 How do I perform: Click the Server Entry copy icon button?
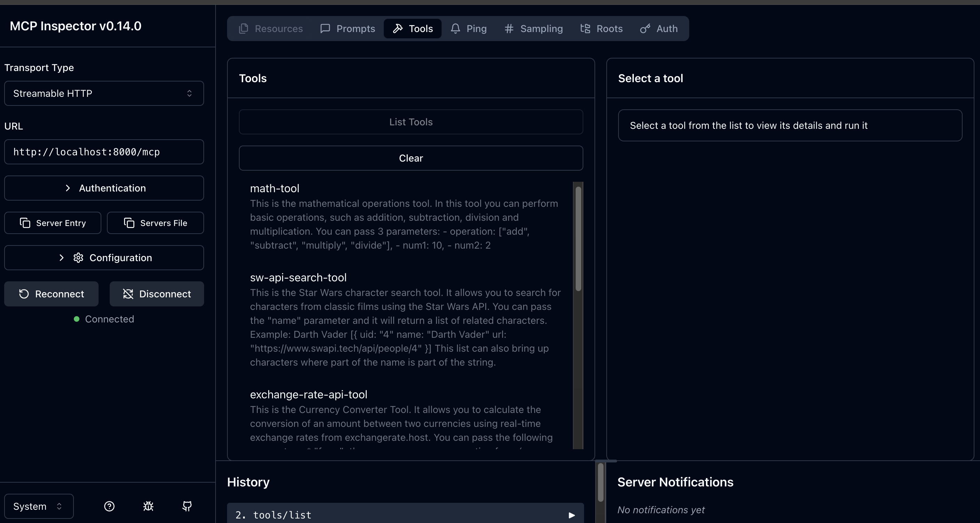click(x=53, y=223)
